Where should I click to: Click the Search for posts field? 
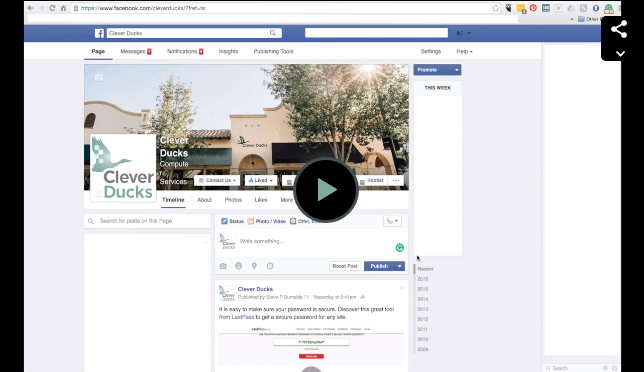(x=147, y=221)
